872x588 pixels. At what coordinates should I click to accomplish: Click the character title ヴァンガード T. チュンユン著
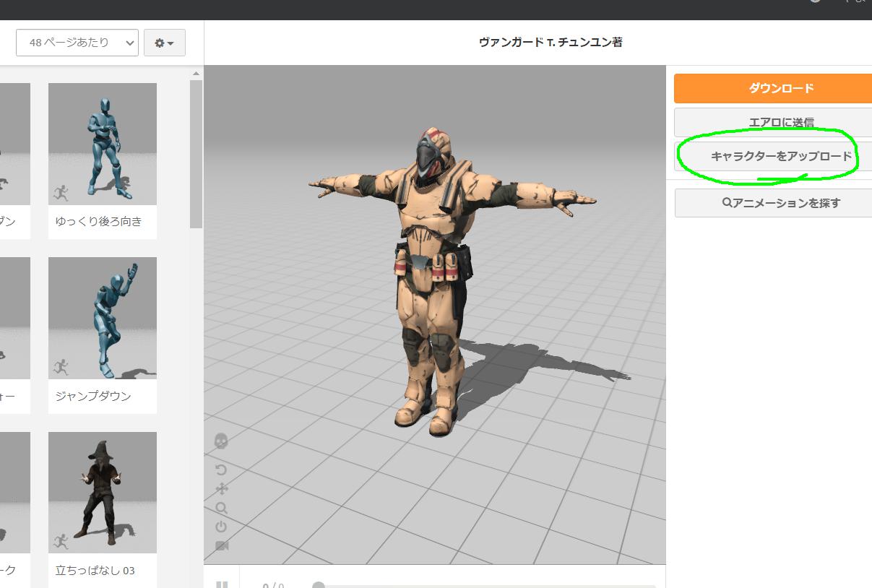coord(551,43)
